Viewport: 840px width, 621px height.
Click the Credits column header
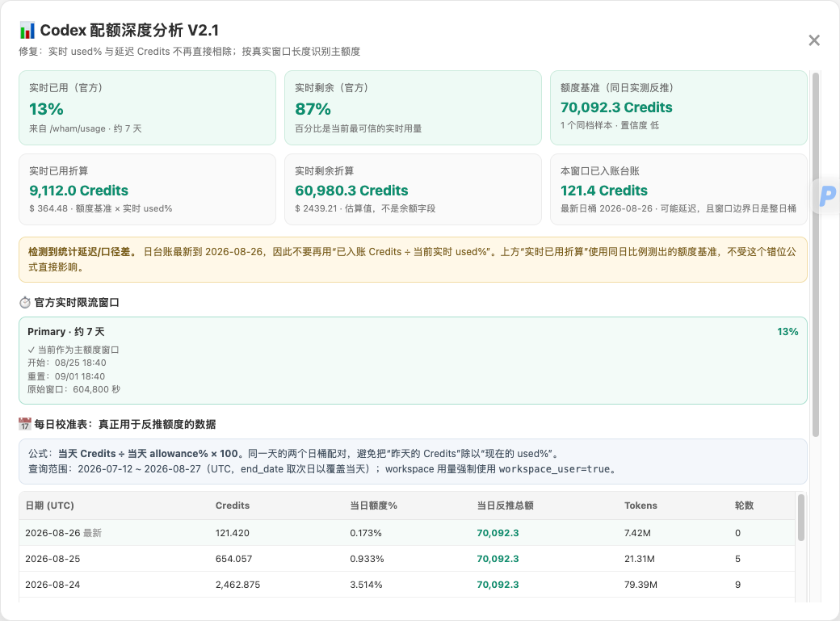[x=233, y=506]
